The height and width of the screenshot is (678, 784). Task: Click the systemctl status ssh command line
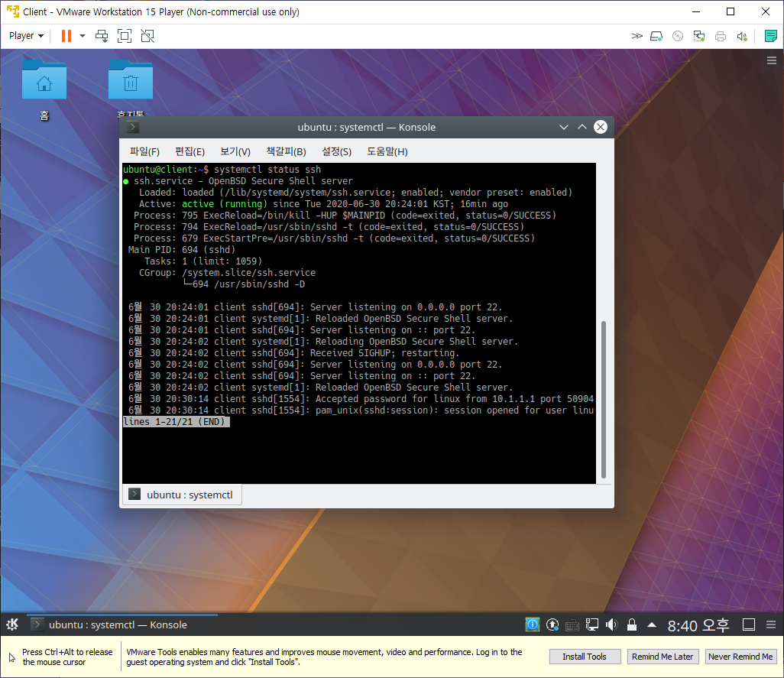pos(267,170)
